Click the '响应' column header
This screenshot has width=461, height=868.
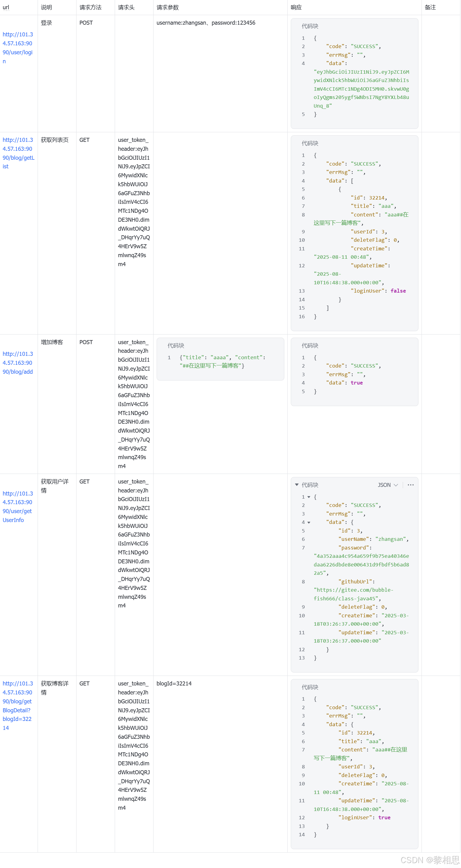(296, 7)
